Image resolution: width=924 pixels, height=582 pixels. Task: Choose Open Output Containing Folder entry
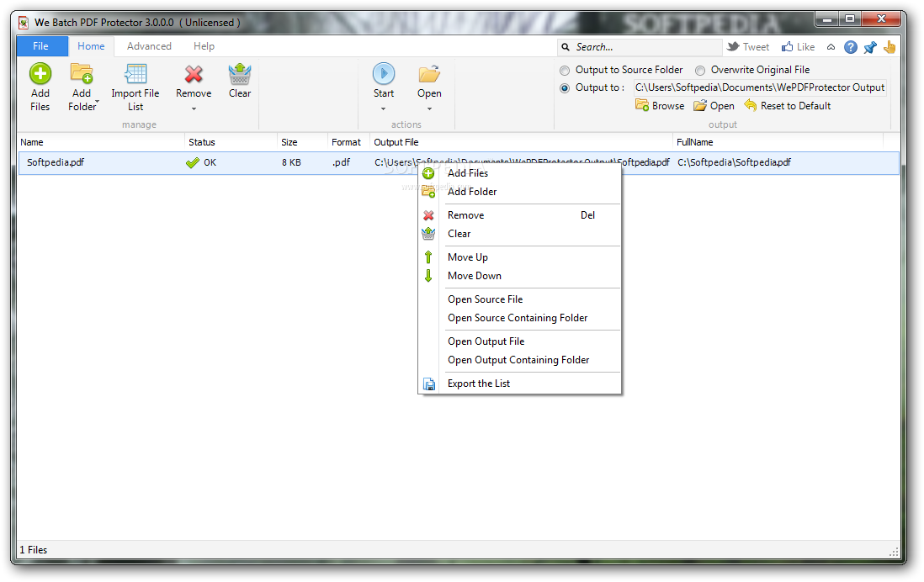click(519, 359)
